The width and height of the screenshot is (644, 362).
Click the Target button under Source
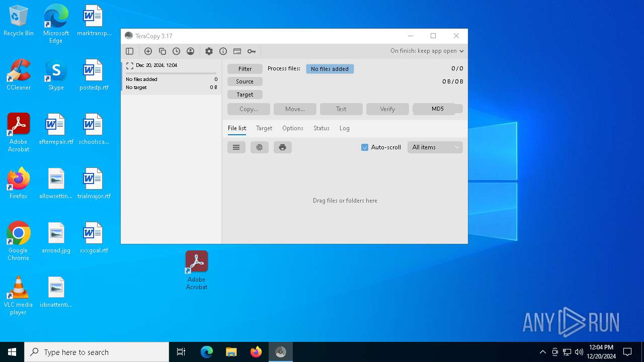tap(245, 95)
